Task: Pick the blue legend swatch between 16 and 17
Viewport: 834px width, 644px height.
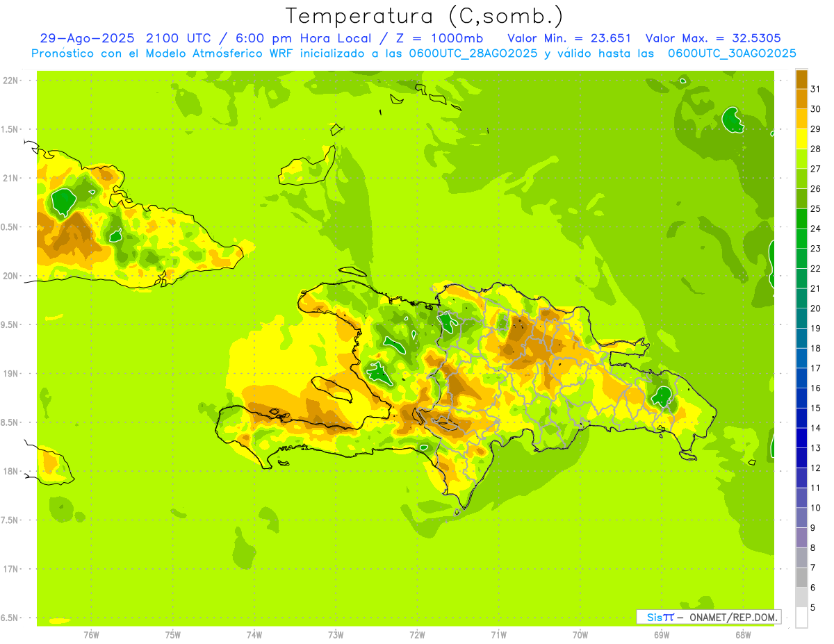Action: pos(801,378)
